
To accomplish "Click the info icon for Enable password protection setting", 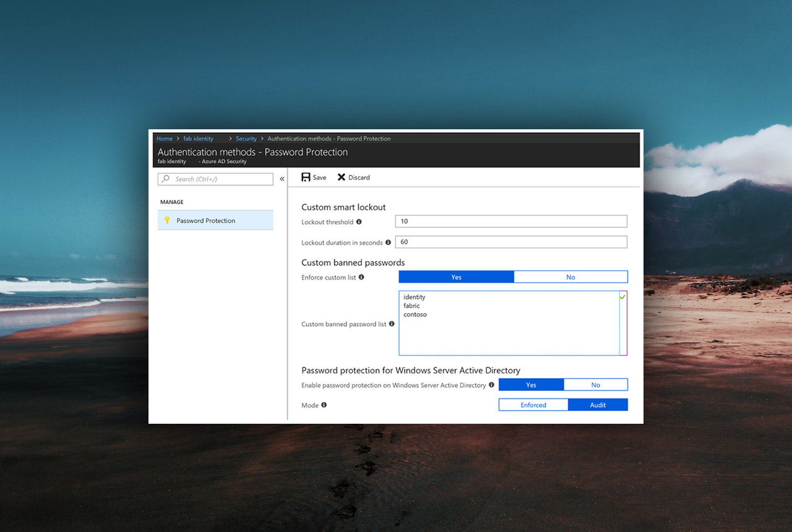I will coord(491,384).
